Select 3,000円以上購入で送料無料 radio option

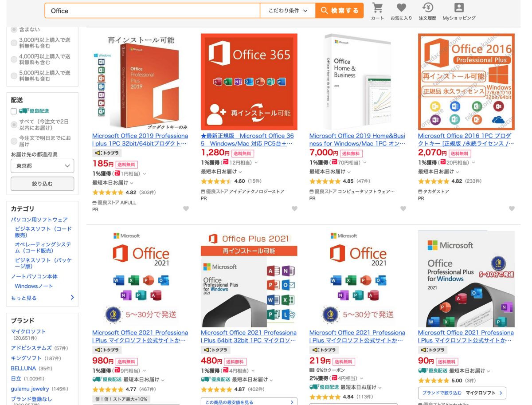pyautogui.click(x=14, y=43)
